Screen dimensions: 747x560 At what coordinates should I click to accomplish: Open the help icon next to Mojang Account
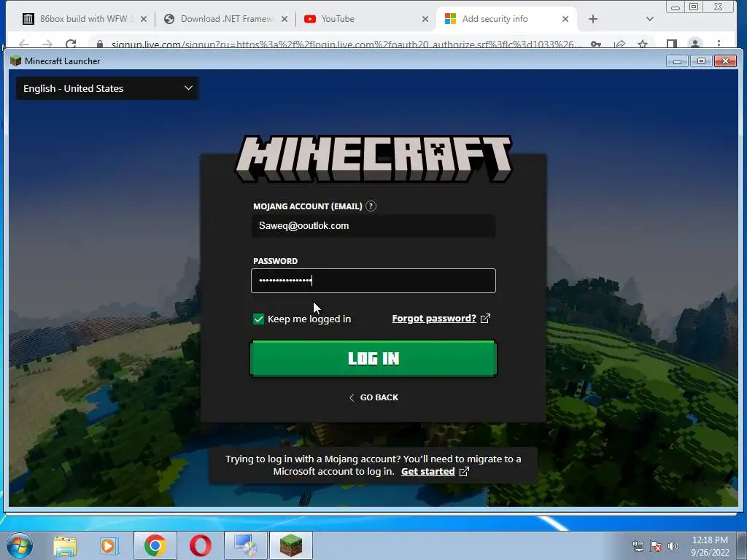(x=371, y=206)
